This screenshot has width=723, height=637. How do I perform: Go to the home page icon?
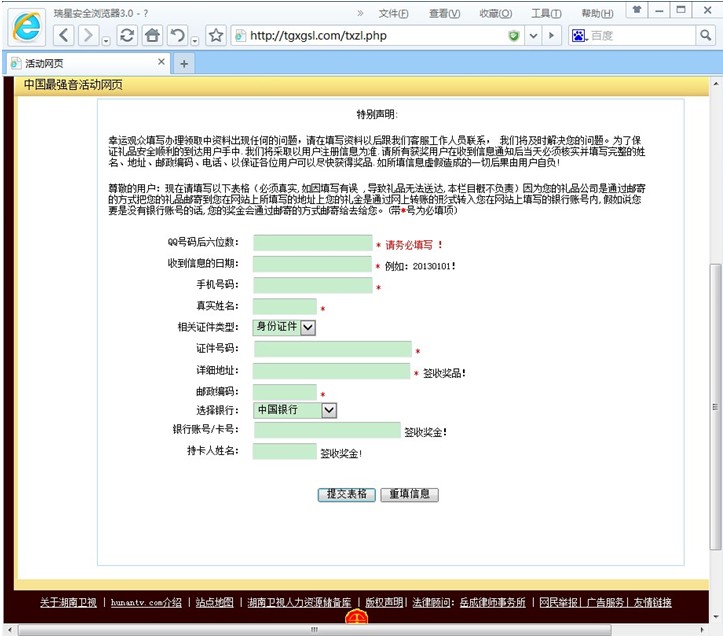(x=152, y=35)
